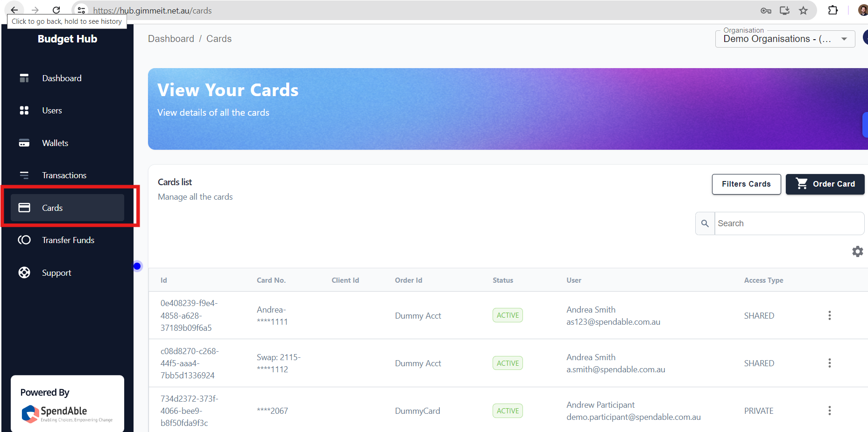This screenshot has height=432, width=868.
Task: Open site information icon in address bar
Action: tap(81, 10)
